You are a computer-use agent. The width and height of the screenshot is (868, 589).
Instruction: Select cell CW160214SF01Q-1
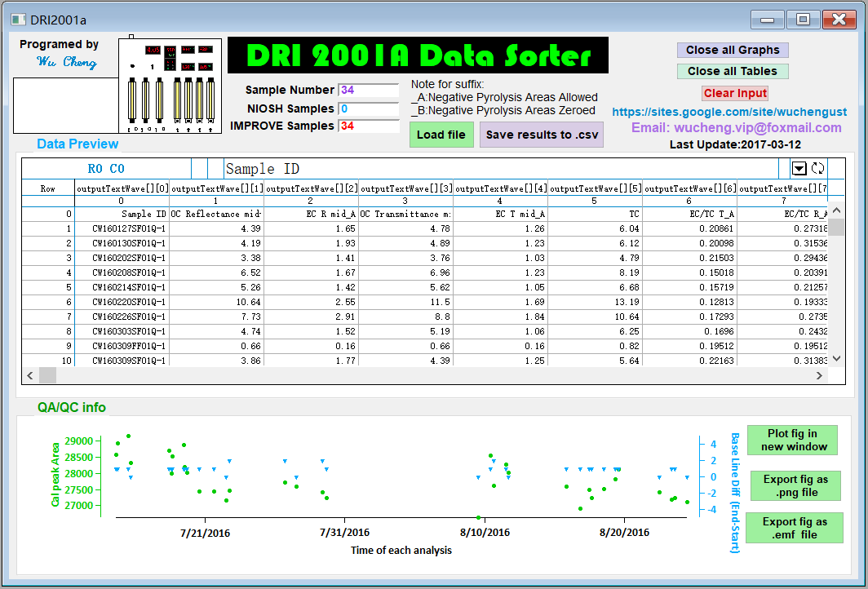122,287
